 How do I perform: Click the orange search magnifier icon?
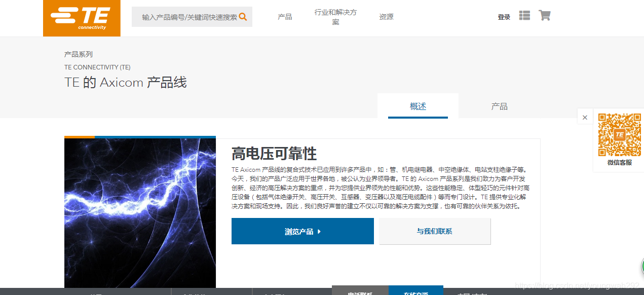click(x=243, y=17)
